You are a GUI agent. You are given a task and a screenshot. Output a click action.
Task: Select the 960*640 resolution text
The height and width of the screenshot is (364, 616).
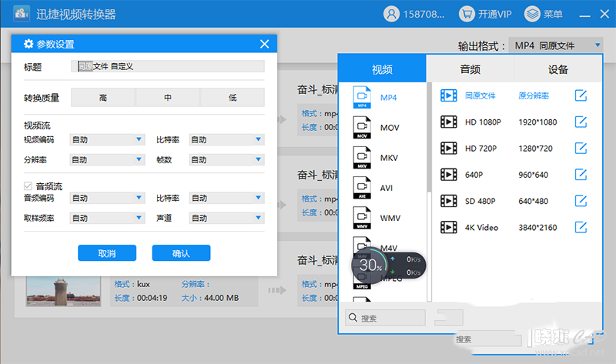pos(533,175)
